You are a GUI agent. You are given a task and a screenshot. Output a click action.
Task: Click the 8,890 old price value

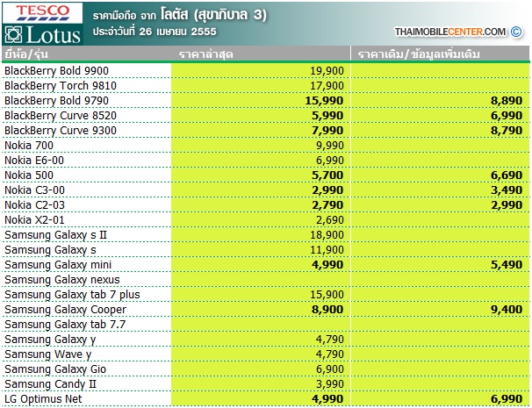(507, 101)
